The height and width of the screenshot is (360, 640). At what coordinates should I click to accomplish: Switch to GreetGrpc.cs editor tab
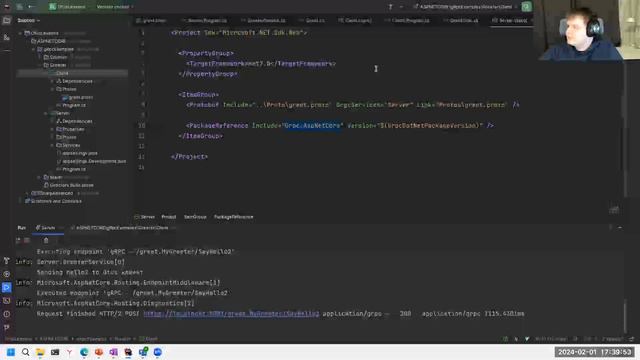[460, 20]
